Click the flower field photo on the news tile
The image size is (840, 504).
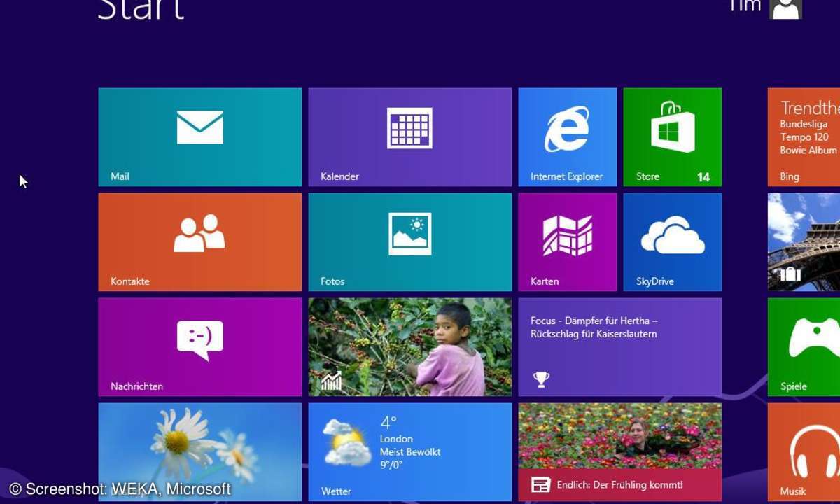[620, 436]
